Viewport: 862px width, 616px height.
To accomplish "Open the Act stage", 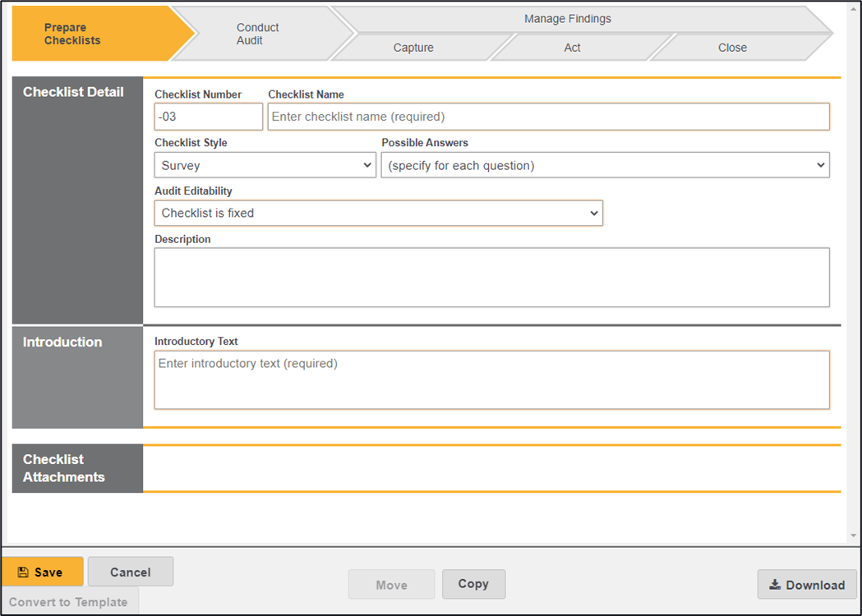I will 572,48.
